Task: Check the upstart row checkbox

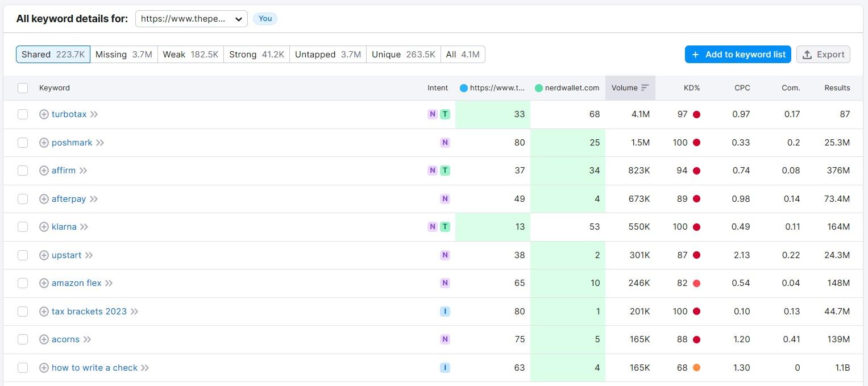Action: point(23,255)
